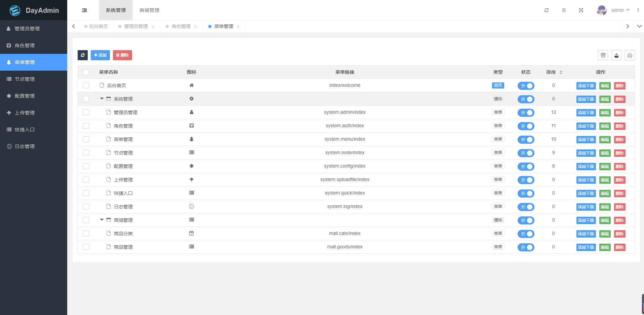Open 管理员管理 in the sidebar

pyautogui.click(x=34, y=29)
